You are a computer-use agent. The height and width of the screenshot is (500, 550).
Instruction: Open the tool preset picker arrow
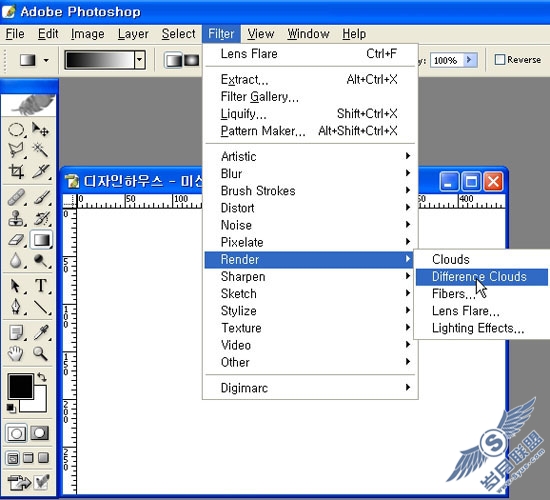point(46,60)
